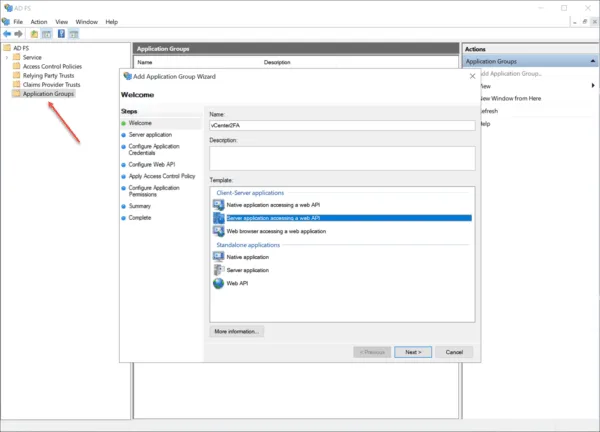
Task: Select Access Control Policies in tree
Action: [52, 66]
